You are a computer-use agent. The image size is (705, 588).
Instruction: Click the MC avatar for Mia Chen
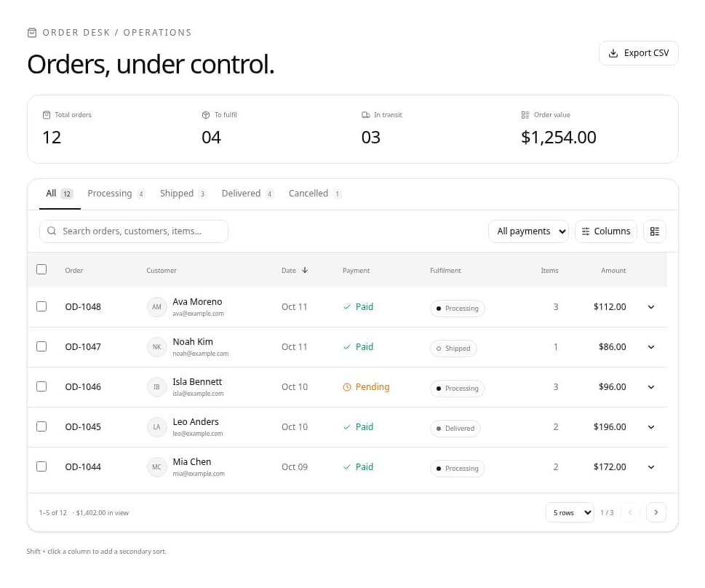point(156,467)
